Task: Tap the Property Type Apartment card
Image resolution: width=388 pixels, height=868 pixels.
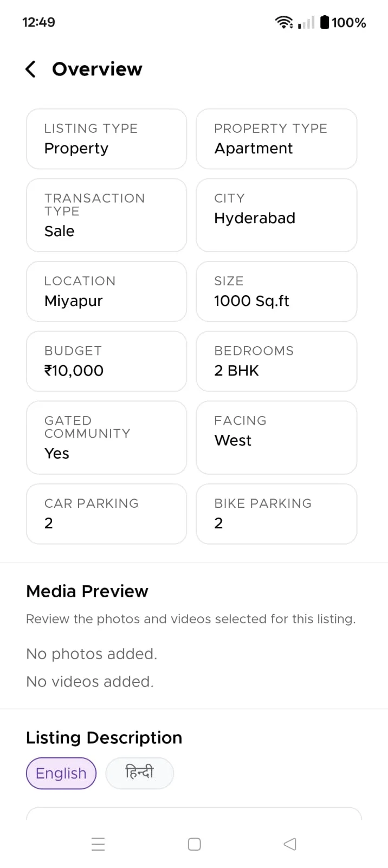Action: point(276,139)
